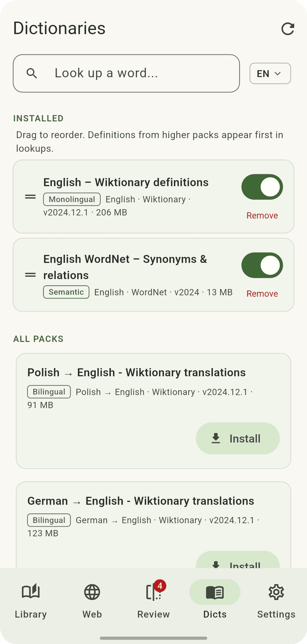Focus the Look up a word field
Viewport: 307px width, 644px height.
pos(126,73)
